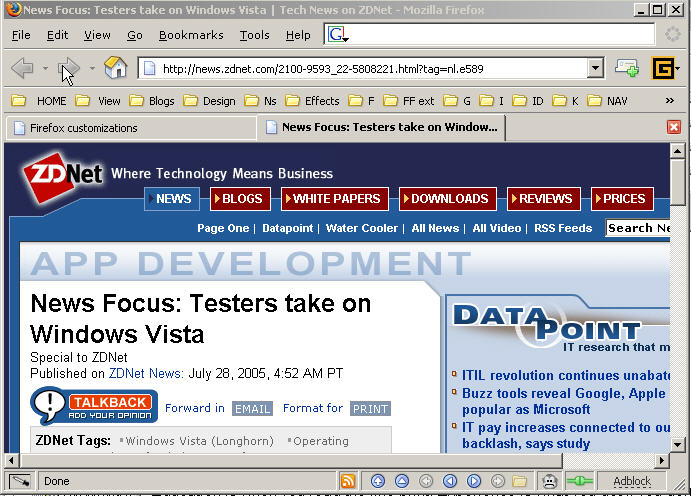Open the Back history dropdown arrow
This screenshot has width=691, height=496.
click(x=45, y=68)
